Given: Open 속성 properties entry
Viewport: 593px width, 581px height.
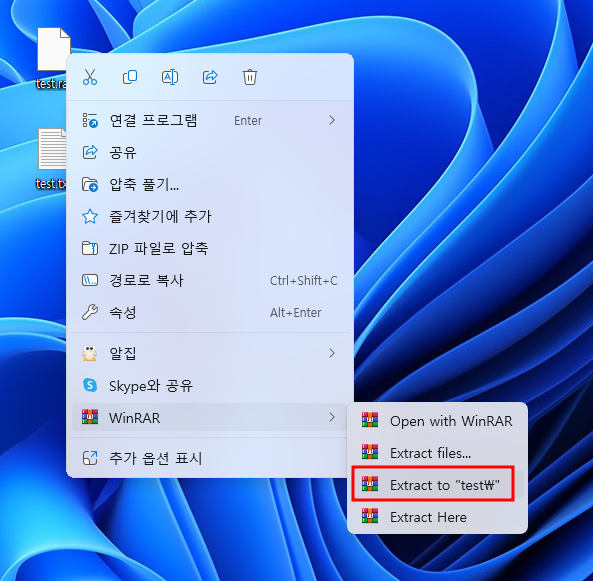Looking at the screenshot, I should click(210, 312).
